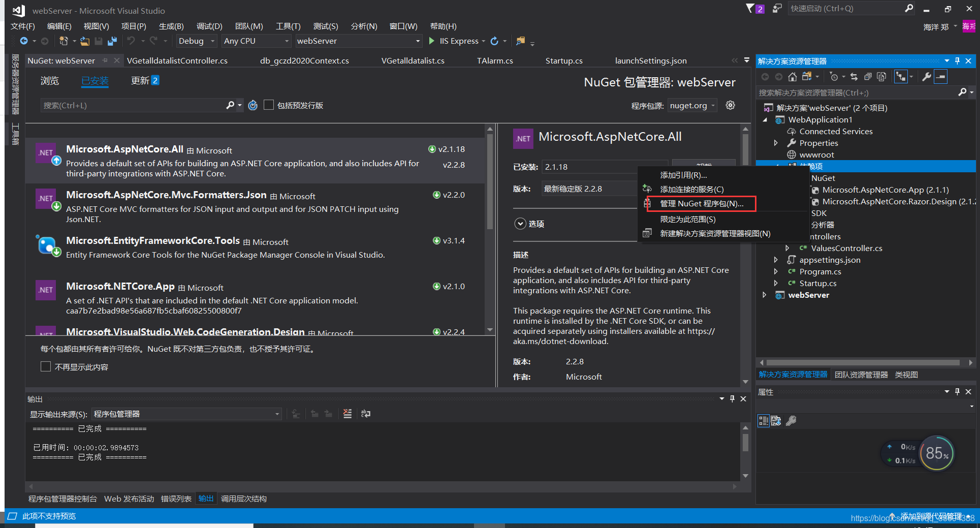
Task: Select 添加引用(R)... in context menu
Action: point(683,175)
